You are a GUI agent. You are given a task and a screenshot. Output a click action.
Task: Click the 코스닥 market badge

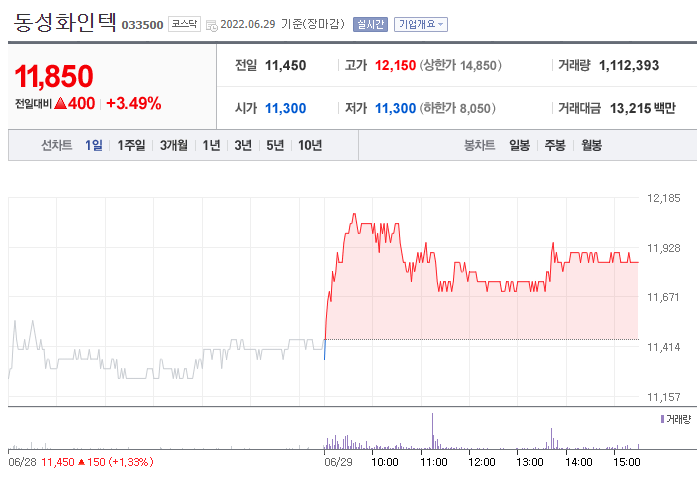[x=184, y=24]
